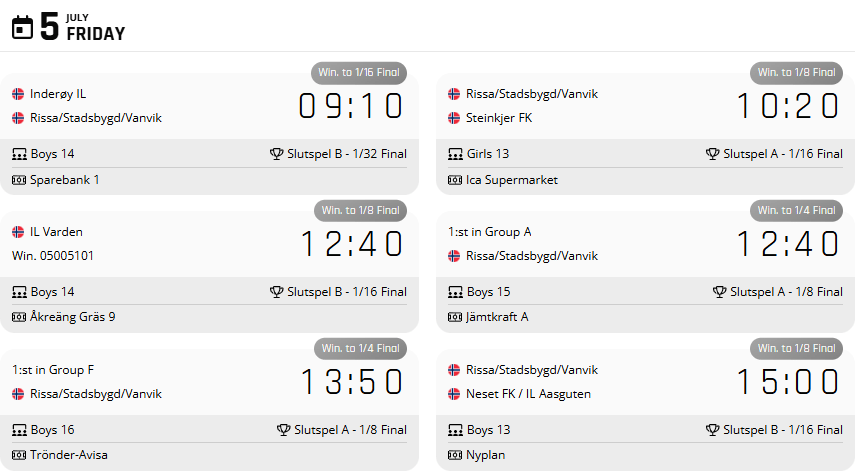Click field icon next to Nyplan
Screen dimensions: 859x474
click(x=454, y=456)
